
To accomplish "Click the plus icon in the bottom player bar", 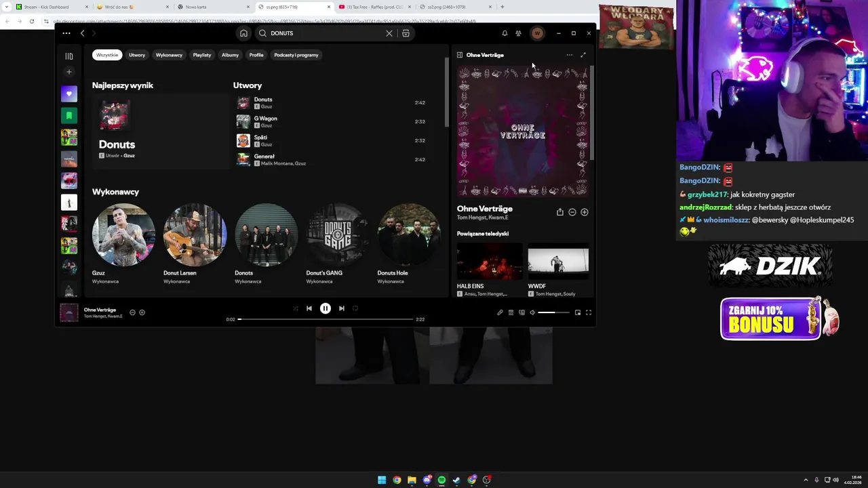I will [142, 312].
